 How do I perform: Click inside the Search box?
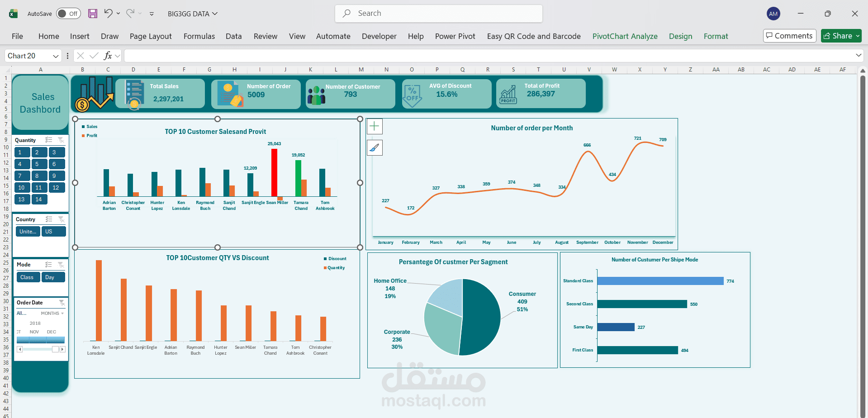[x=438, y=13]
